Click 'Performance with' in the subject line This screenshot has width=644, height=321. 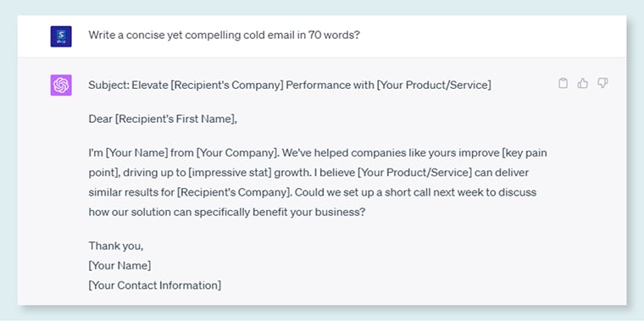pos(330,86)
